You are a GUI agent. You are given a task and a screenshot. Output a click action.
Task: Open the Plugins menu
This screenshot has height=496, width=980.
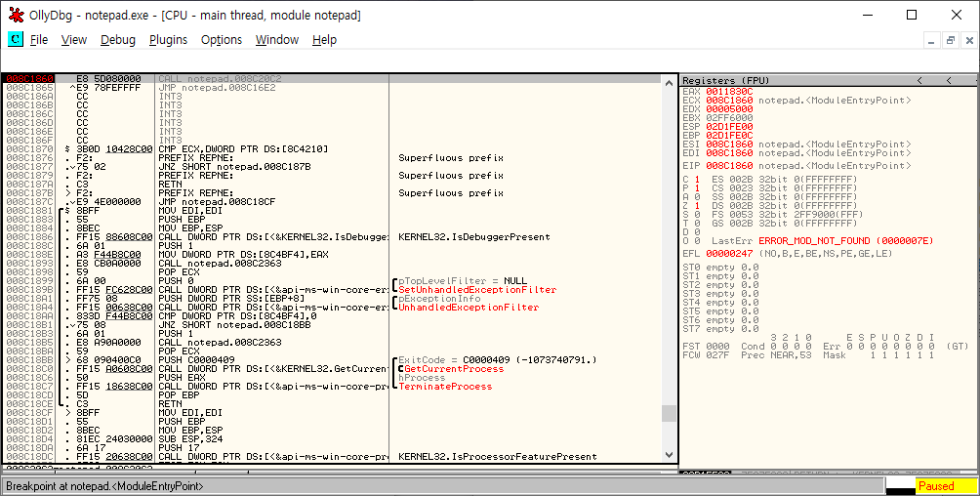[x=168, y=39]
